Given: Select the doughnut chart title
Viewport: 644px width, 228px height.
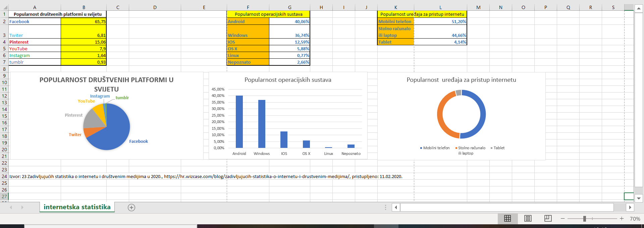Looking at the screenshot, I should [x=461, y=80].
